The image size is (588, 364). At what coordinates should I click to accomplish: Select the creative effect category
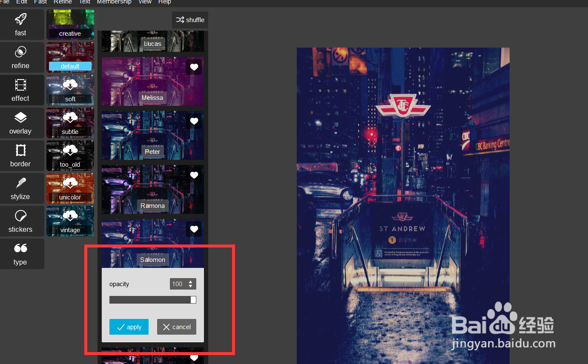pos(70,25)
